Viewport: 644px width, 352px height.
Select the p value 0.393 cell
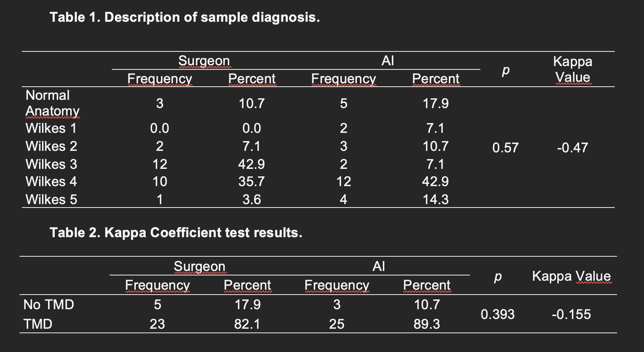498,314
